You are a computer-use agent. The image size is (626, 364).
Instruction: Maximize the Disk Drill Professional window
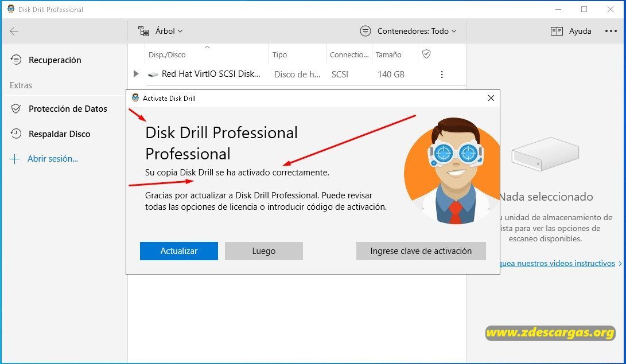point(584,9)
